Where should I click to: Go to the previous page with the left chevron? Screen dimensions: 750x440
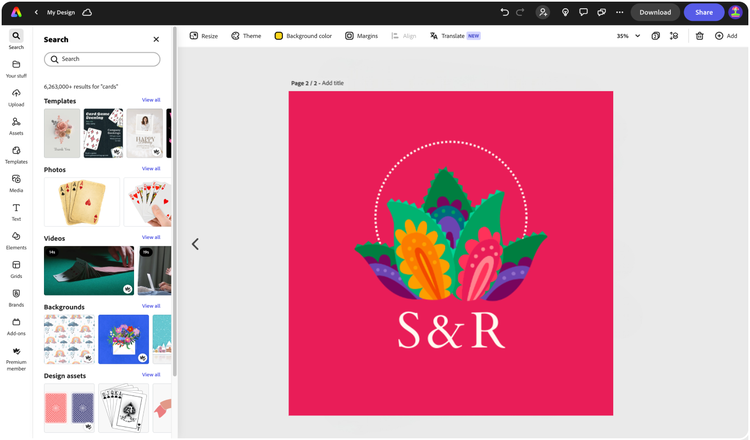[195, 244]
